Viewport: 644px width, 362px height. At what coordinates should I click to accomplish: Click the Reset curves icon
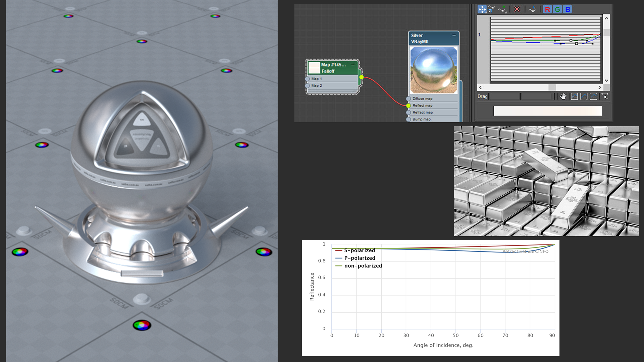pos(532,9)
